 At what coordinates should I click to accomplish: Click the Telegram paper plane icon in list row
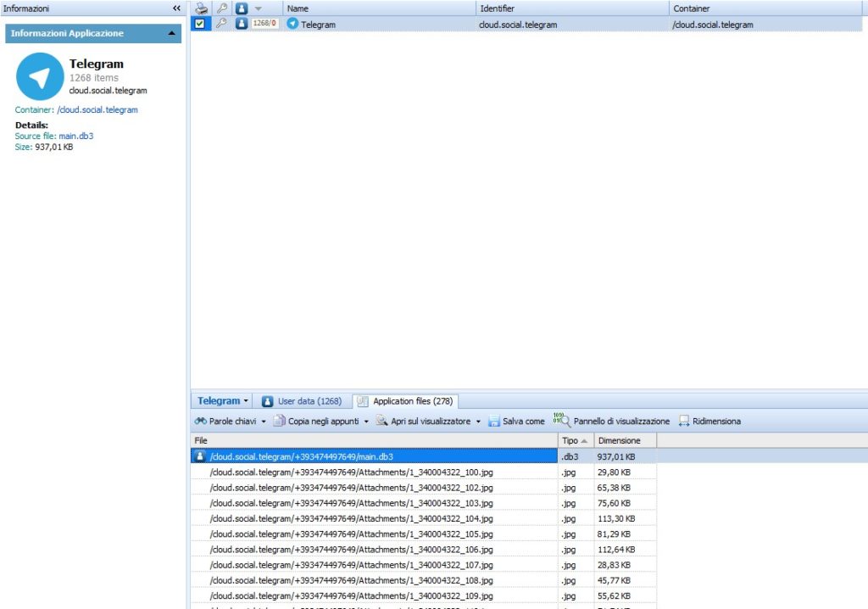point(292,24)
